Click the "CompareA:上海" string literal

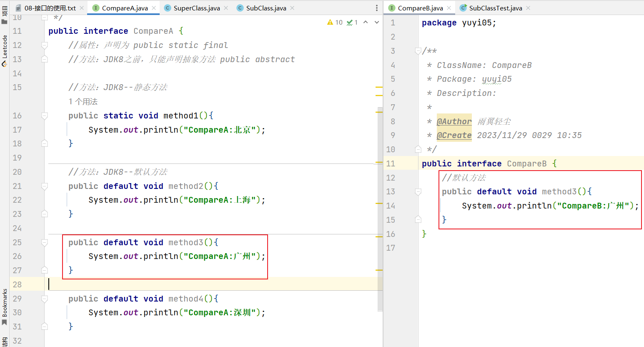tap(219, 200)
